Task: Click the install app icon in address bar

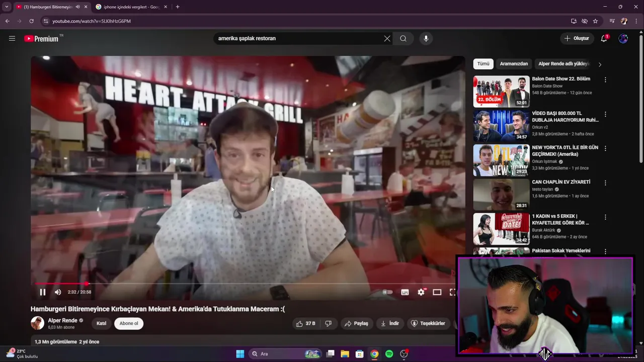Action: point(574,21)
